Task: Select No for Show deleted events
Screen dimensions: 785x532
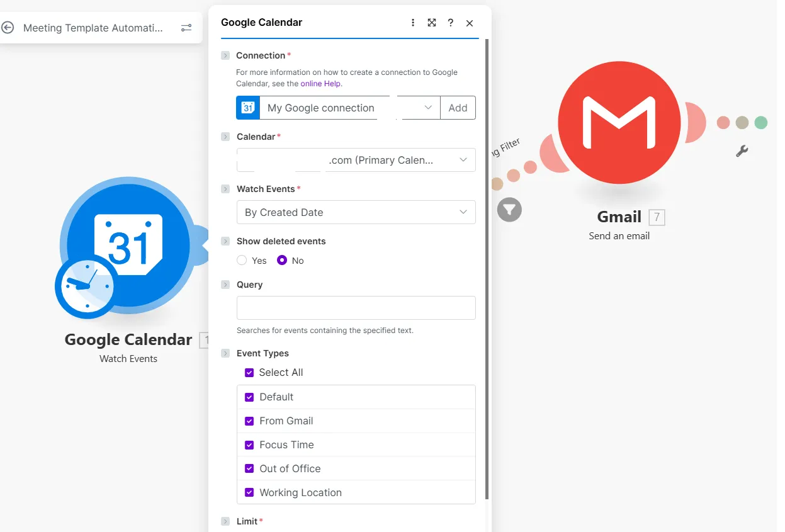Action: pos(282,260)
